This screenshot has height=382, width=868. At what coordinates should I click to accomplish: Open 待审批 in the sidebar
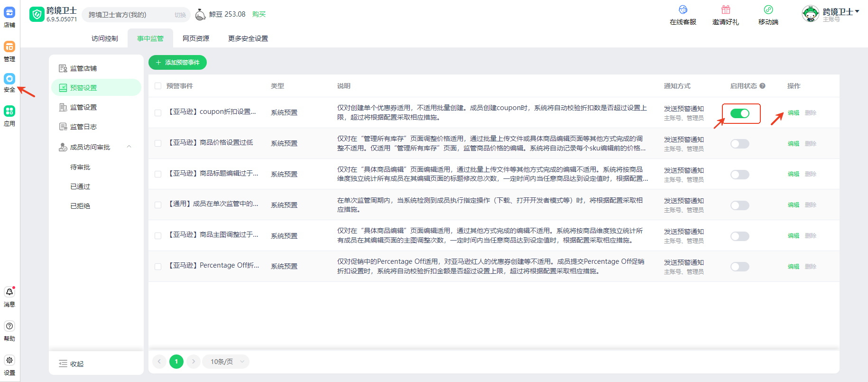pos(80,167)
